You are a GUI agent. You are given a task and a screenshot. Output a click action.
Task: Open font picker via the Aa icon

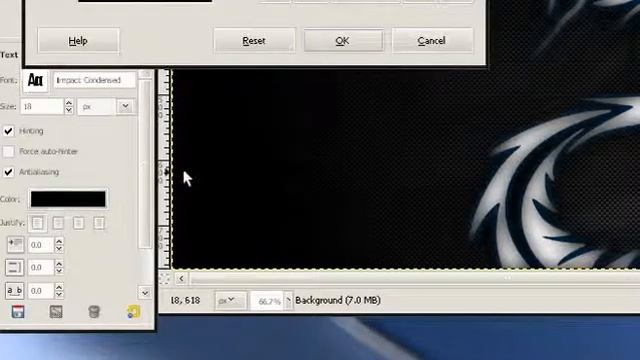(x=35, y=80)
